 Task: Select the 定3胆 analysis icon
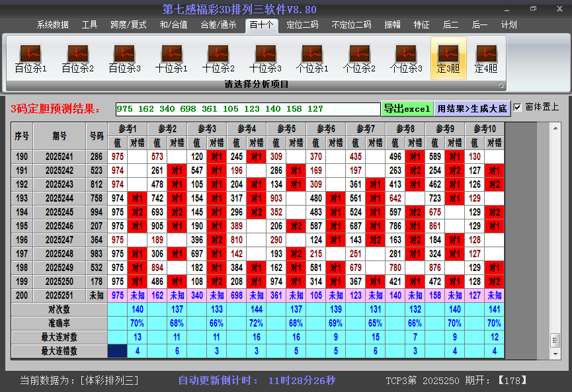(448, 59)
